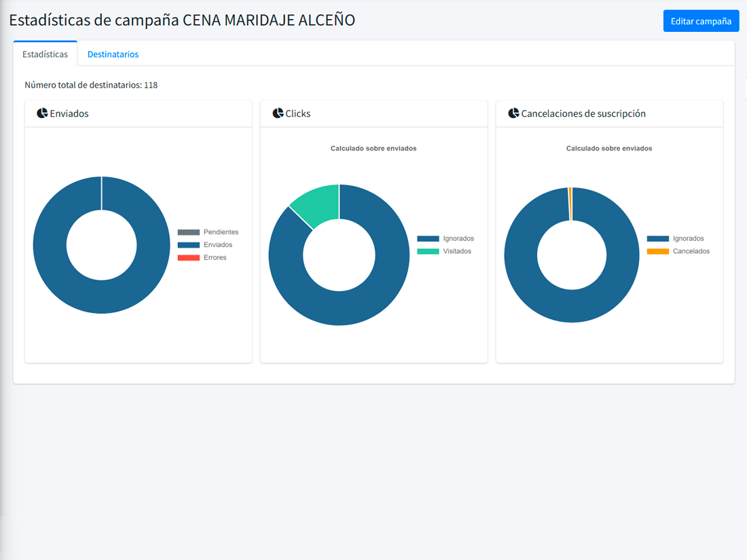Click the Cancelados legend label
The height and width of the screenshot is (560, 747).
pos(691,251)
